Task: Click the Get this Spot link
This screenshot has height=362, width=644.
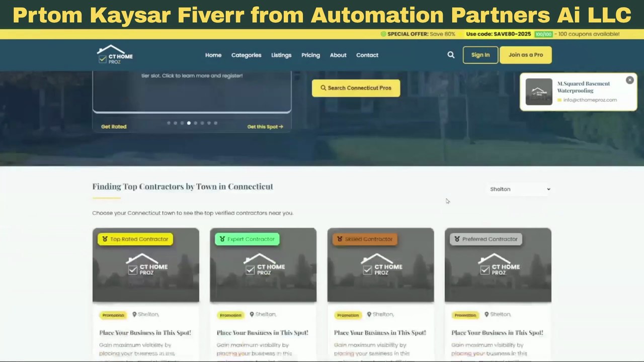Action: [265, 127]
